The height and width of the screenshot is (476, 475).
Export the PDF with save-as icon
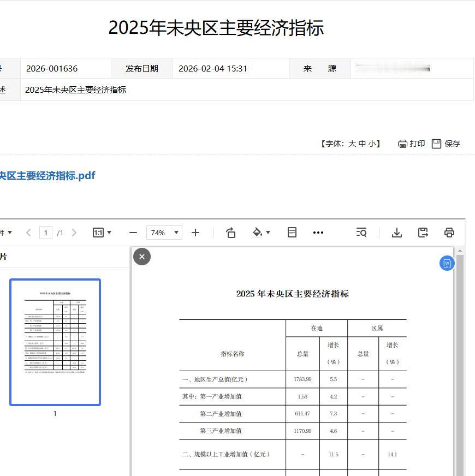(x=423, y=232)
